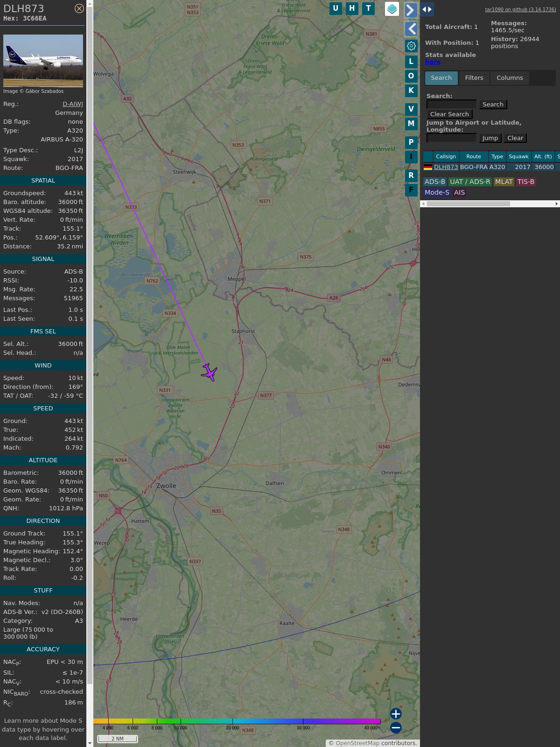The width and height of the screenshot is (560, 747).
Task: Toggle the AIS source legend
Action: 460,192
